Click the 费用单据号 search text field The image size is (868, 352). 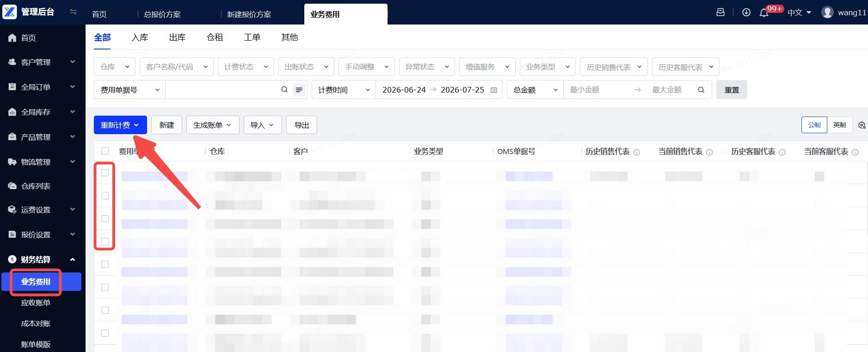pyautogui.click(x=223, y=90)
